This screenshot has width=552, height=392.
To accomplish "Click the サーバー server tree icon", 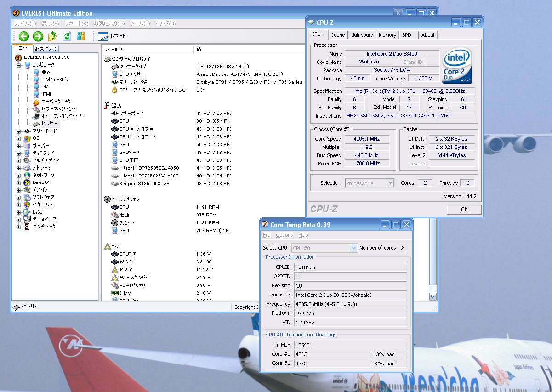I will 27,146.
